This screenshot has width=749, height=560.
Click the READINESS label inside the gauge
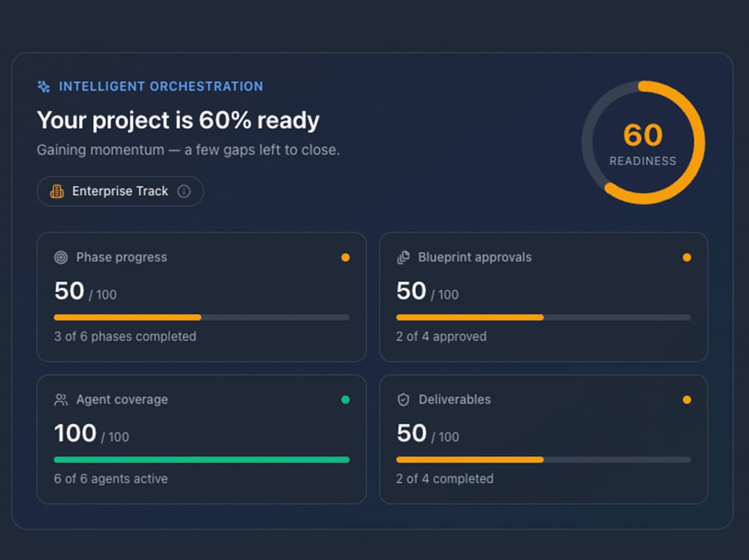643,161
